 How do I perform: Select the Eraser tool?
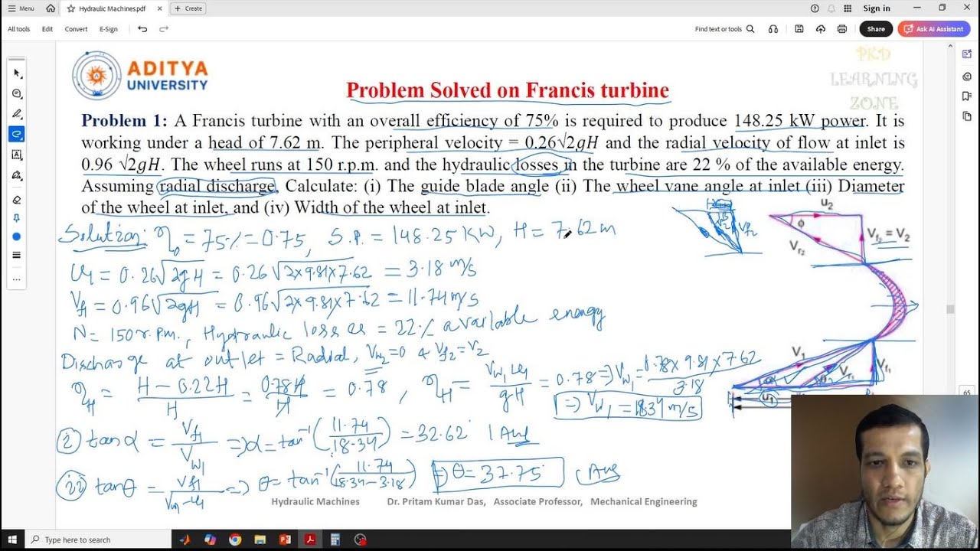click(17, 200)
